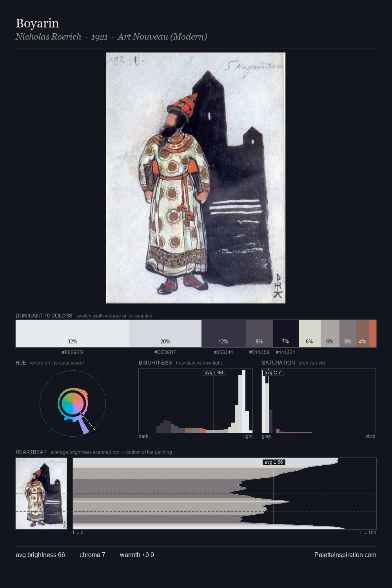Select the 6% pale beige swatch
The image size is (392, 588).
pos(310,334)
